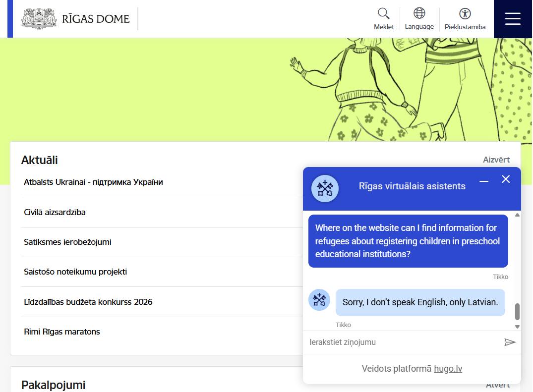The width and height of the screenshot is (533, 392).
Task: Open the hamburger main menu
Action: (x=513, y=19)
